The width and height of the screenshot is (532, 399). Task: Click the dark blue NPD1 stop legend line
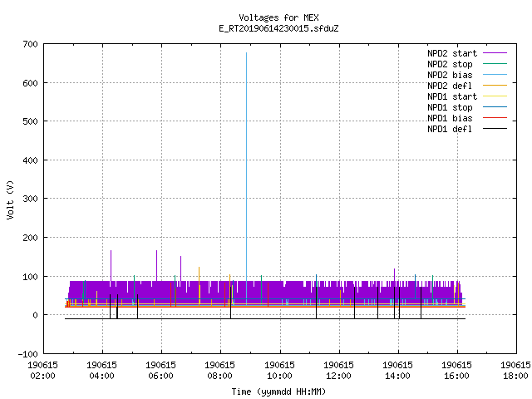coord(495,107)
